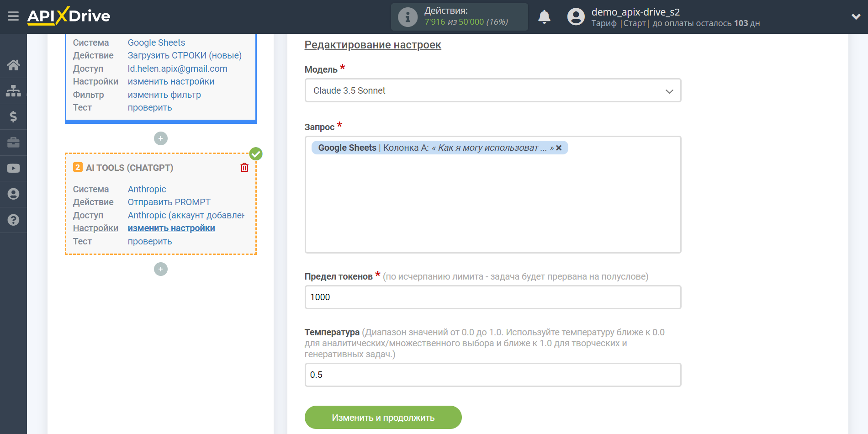Screen dimensions: 868x434
Task: Add step below AI TOOLS block
Action: (x=161, y=269)
